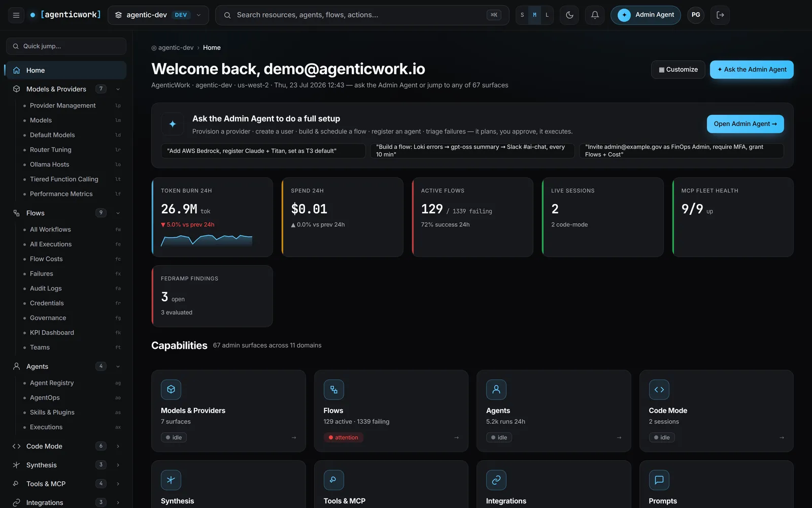Click the attention badge on Flows card
Viewport: 812px width, 508px height.
coord(343,438)
